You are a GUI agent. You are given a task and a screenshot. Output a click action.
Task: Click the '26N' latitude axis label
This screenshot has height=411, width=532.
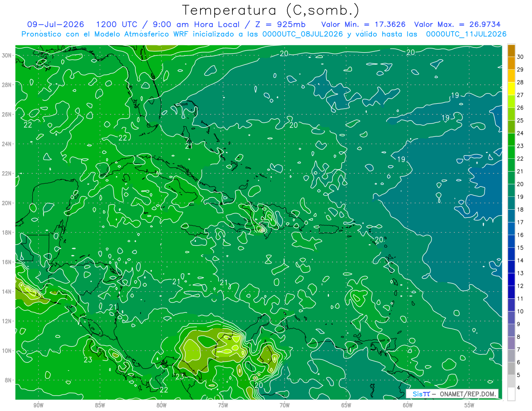7,114
